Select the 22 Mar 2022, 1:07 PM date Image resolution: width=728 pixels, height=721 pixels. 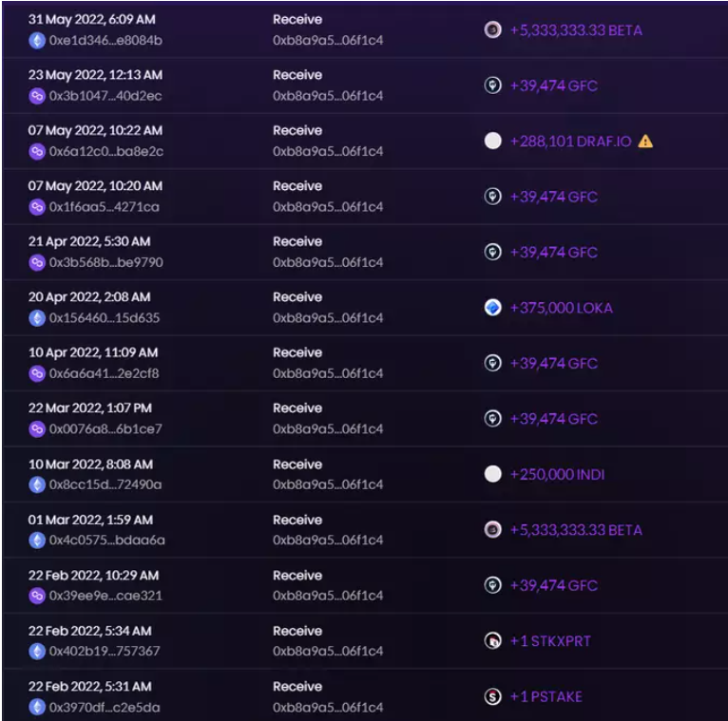pos(90,408)
